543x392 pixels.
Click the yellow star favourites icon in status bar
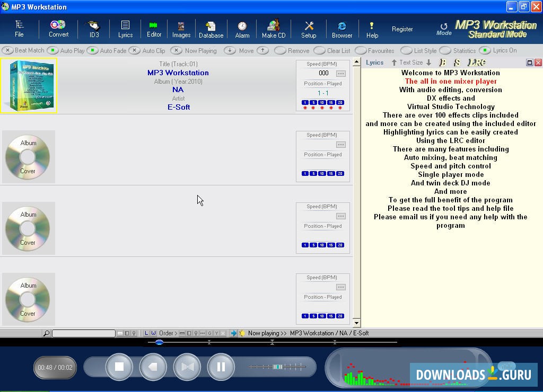tap(242, 333)
